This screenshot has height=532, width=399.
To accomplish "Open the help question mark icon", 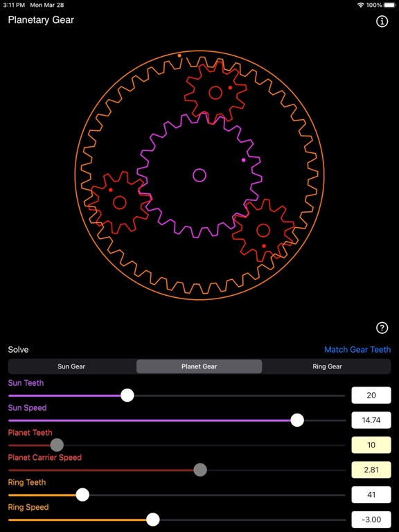I will coord(382,328).
